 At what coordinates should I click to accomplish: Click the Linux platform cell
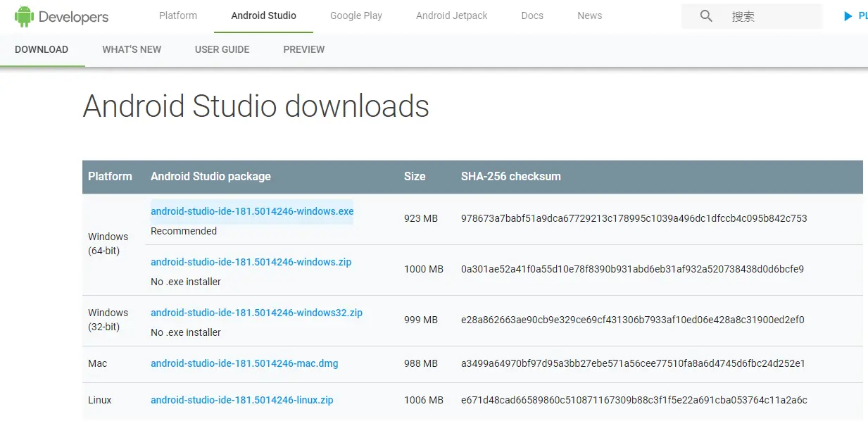tap(100, 400)
